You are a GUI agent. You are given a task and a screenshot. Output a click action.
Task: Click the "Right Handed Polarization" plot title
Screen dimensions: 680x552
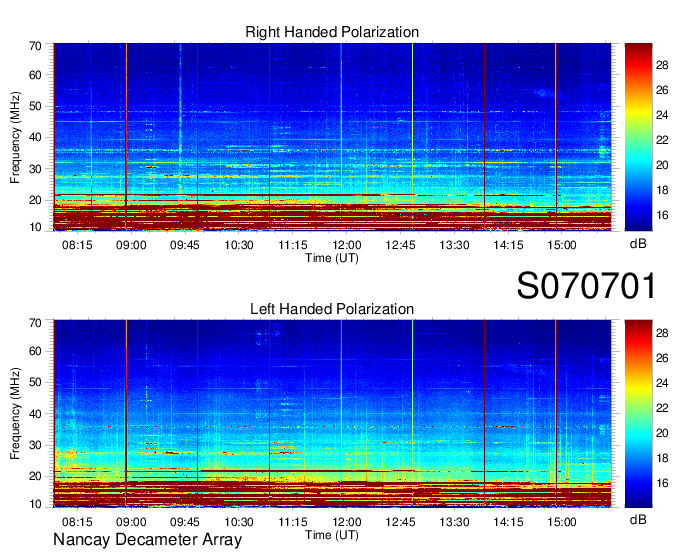tap(332, 32)
